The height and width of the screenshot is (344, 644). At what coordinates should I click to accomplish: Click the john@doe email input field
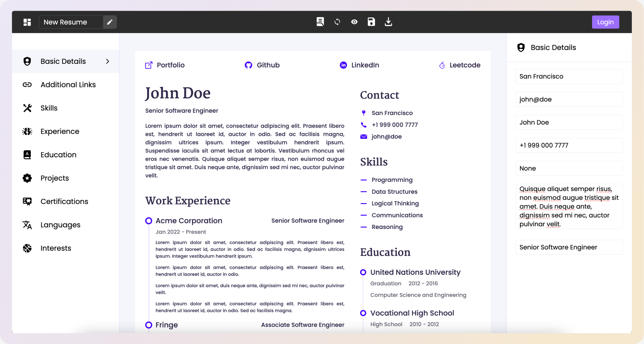(568, 99)
